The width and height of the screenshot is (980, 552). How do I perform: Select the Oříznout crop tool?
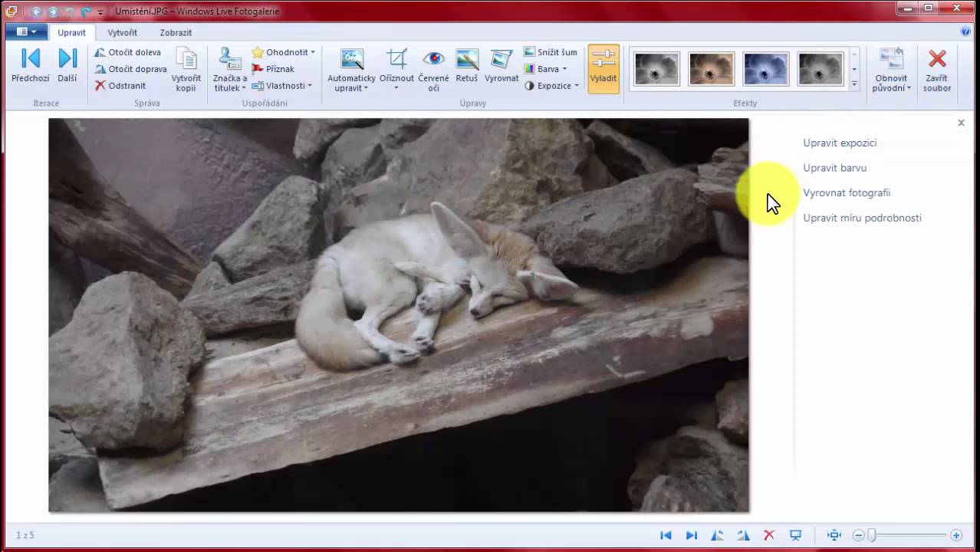(x=396, y=70)
